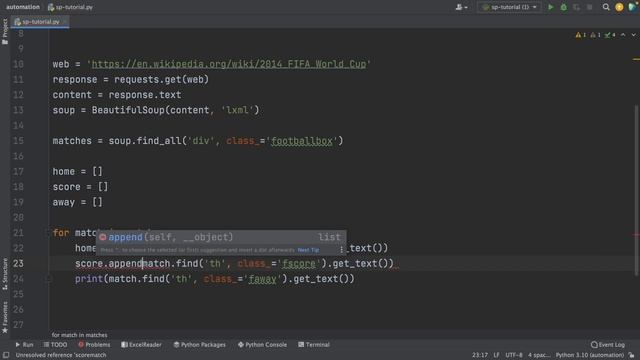The width and height of the screenshot is (640, 360).
Task: Jump to previous highlighted error with the up arrow
Action: pos(623,35)
